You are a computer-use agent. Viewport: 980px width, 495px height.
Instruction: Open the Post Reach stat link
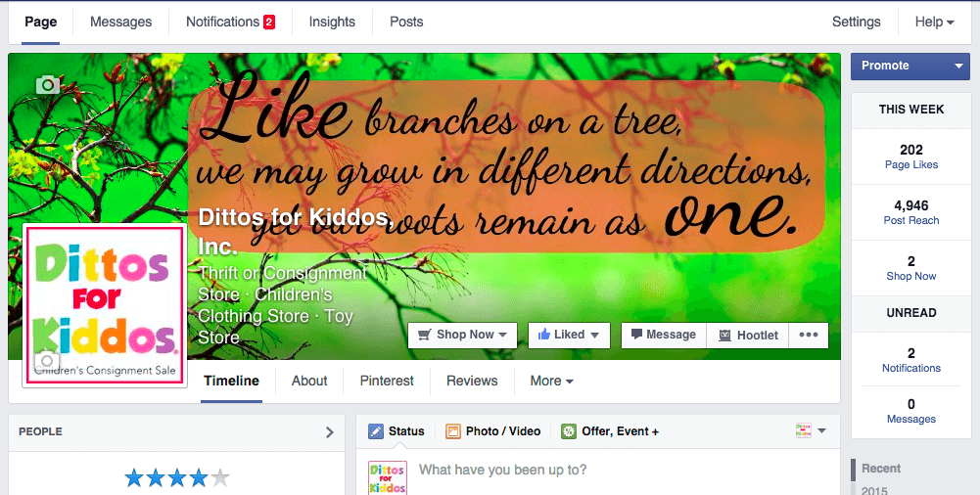click(911, 220)
